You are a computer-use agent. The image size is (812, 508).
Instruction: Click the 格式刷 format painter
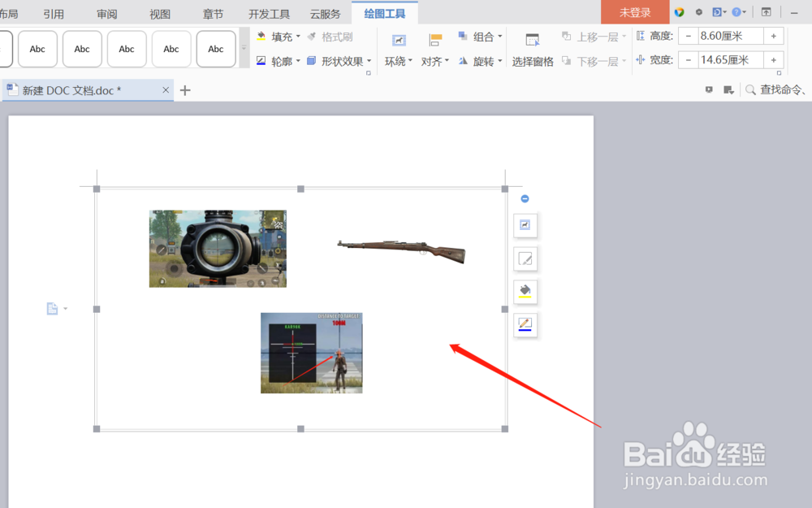pos(330,37)
